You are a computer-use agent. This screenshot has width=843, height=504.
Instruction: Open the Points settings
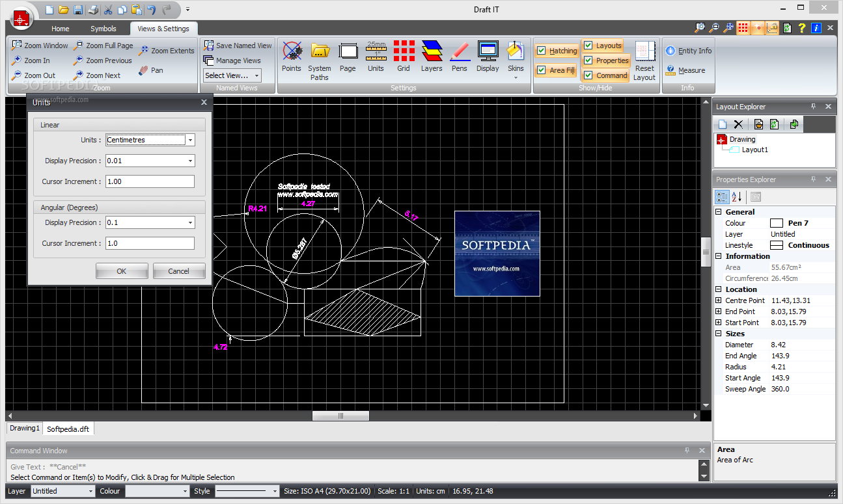pos(292,57)
